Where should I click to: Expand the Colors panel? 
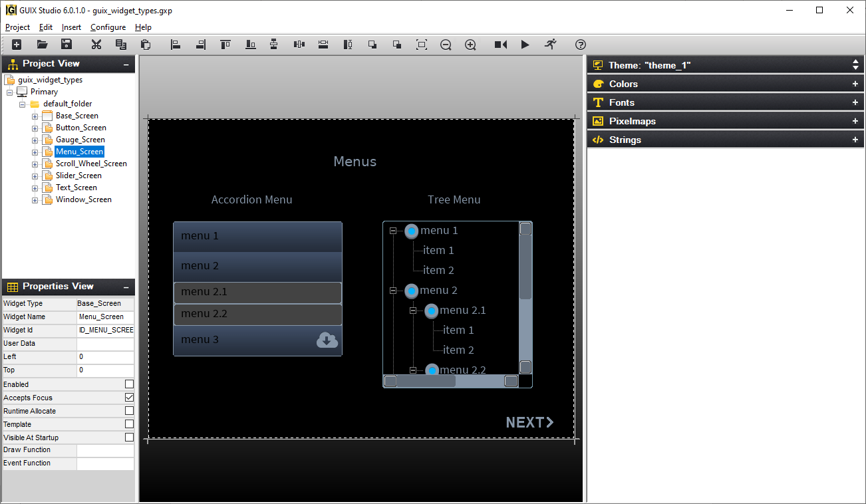point(855,83)
